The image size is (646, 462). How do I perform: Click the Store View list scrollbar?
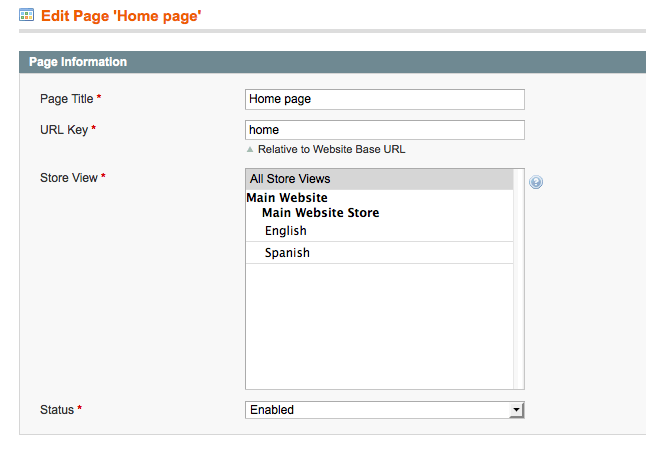pyautogui.click(x=518, y=279)
